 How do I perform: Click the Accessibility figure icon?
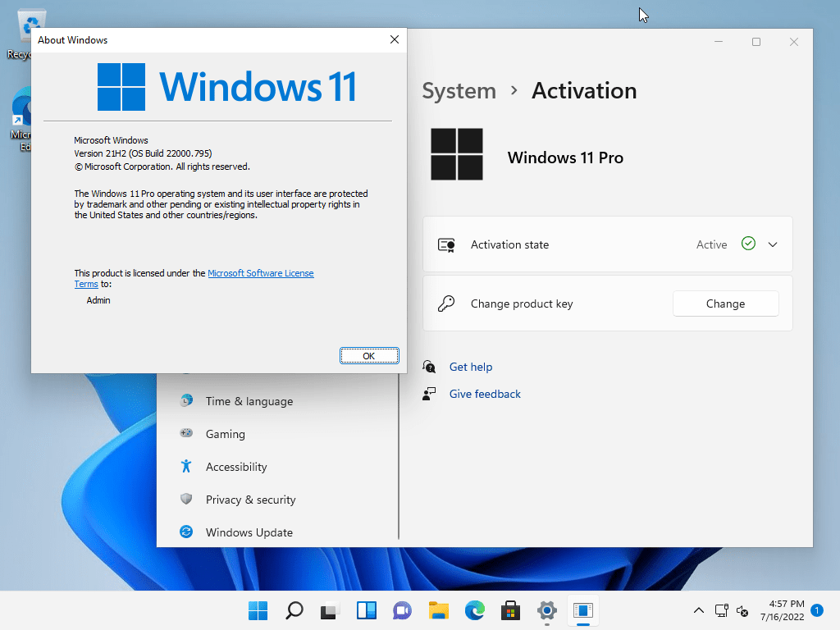[186, 466]
